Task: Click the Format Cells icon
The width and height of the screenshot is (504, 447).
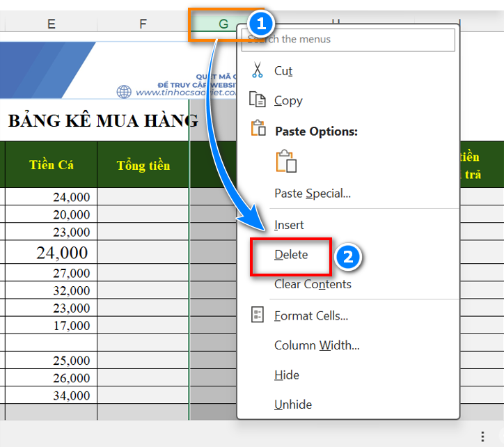Action: pos(257,315)
